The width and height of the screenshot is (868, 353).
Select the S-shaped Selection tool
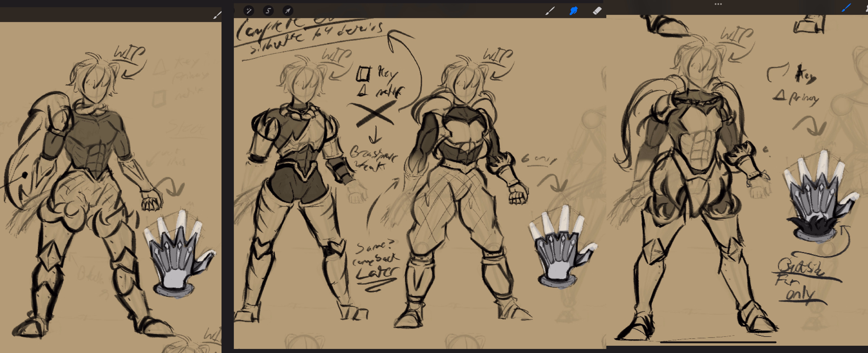pyautogui.click(x=268, y=11)
